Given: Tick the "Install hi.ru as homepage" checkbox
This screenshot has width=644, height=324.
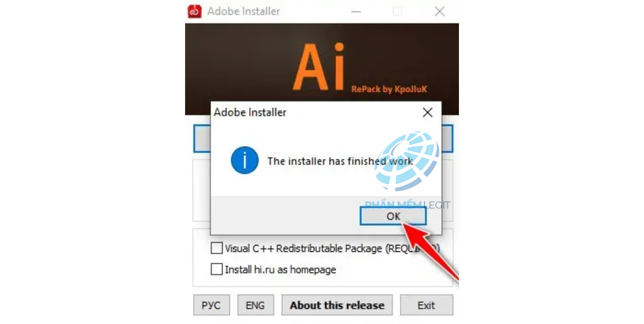Looking at the screenshot, I should pos(217,269).
